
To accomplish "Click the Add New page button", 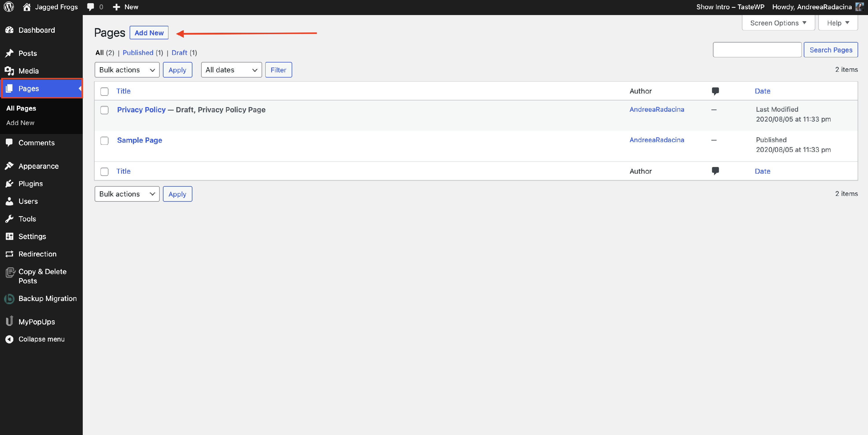I will tap(149, 33).
